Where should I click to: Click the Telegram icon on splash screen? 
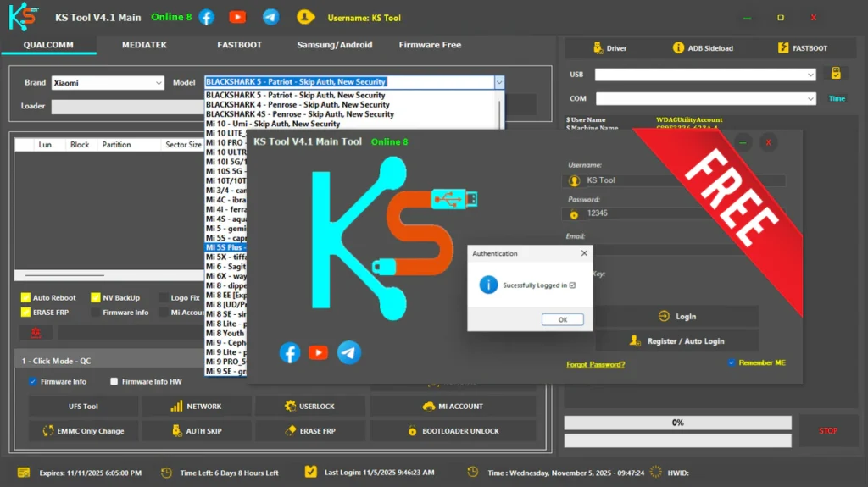tap(348, 353)
